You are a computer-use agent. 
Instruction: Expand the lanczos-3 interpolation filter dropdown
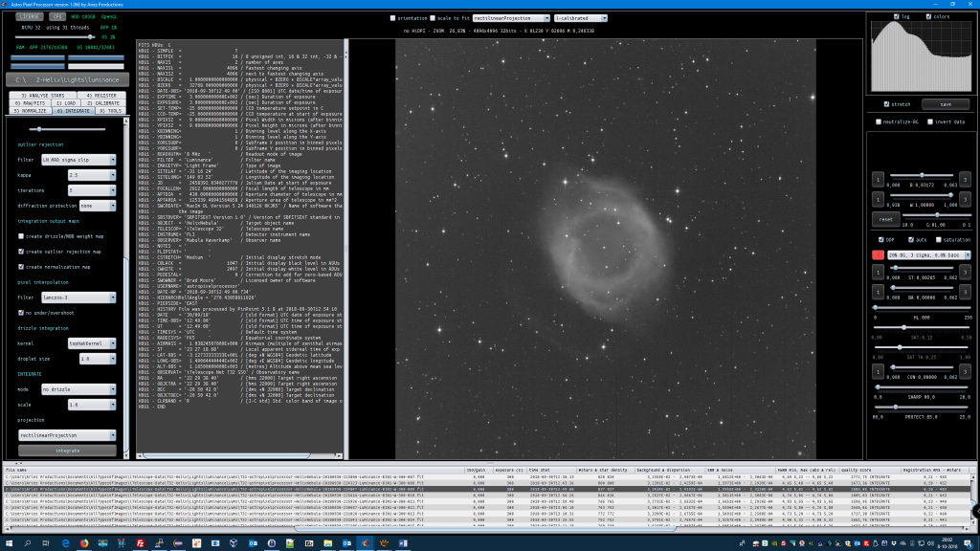[x=79, y=298]
